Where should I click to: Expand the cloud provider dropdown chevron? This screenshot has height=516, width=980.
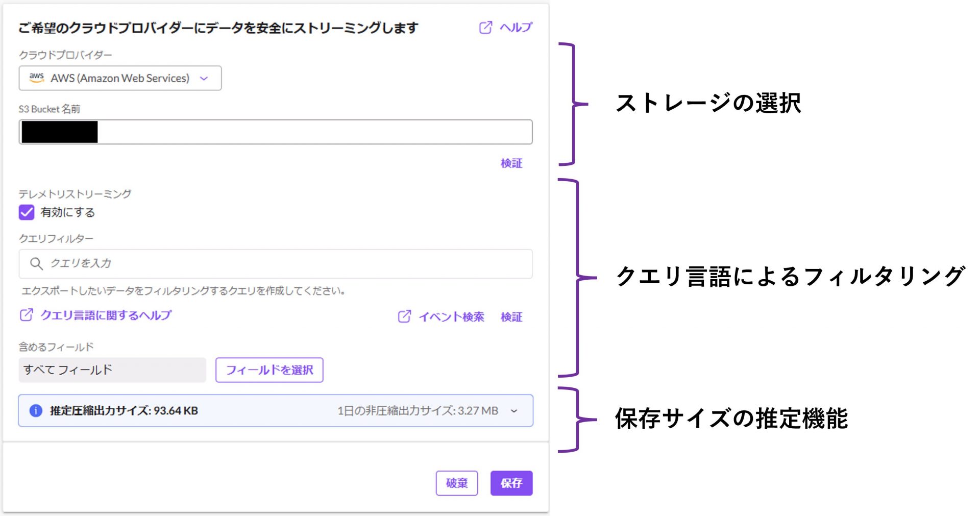[x=204, y=78]
